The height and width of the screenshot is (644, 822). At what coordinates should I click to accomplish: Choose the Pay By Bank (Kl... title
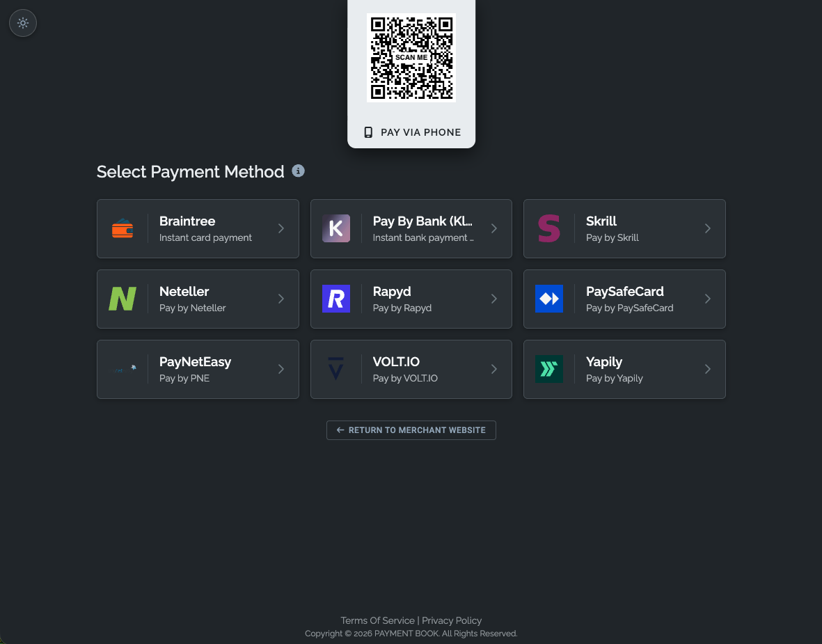(x=422, y=221)
